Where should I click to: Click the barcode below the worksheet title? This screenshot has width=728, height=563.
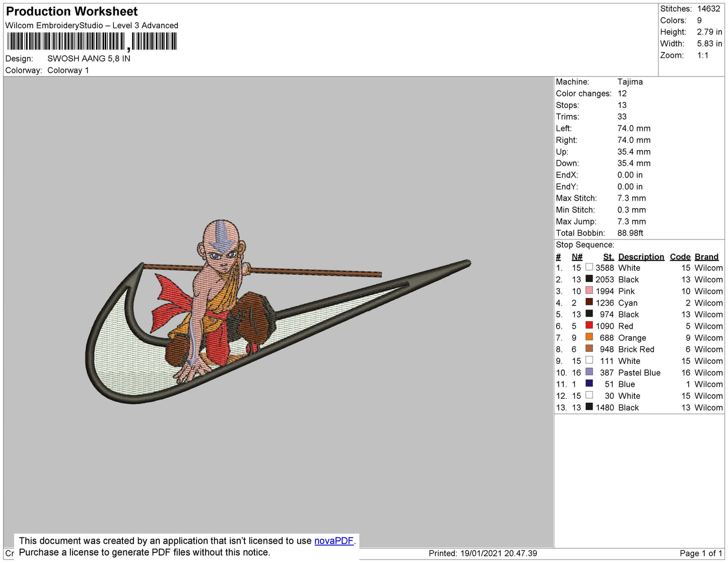[x=92, y=41]
